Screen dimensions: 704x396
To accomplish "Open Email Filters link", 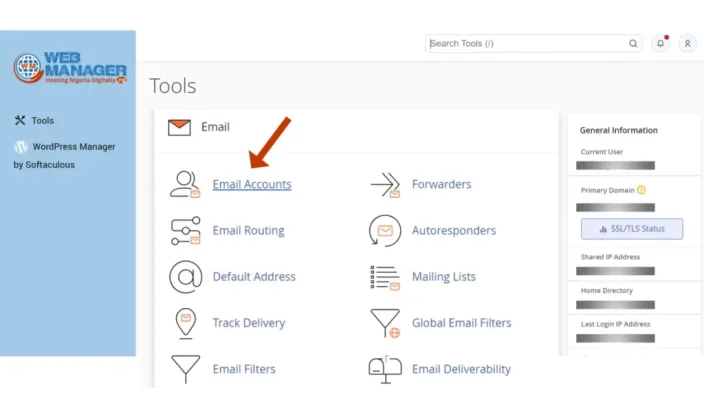I will click(244, 369).
